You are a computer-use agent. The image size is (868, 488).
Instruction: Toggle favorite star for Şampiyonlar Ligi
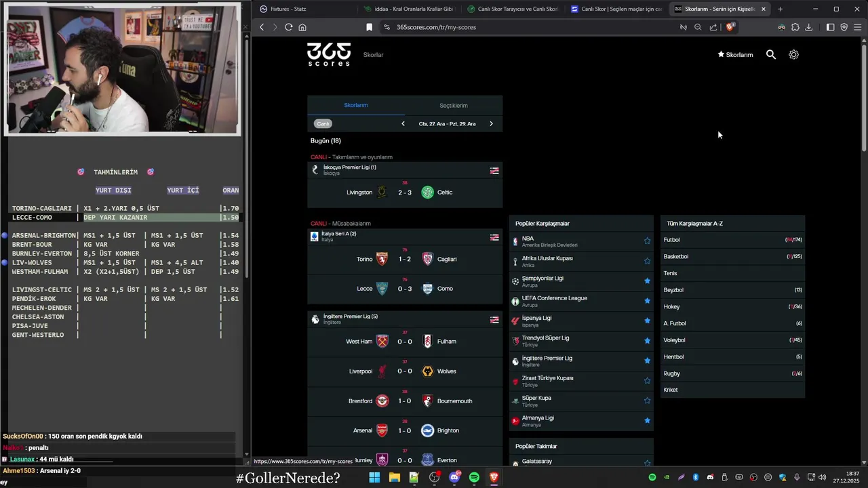[x=647, y=281]
